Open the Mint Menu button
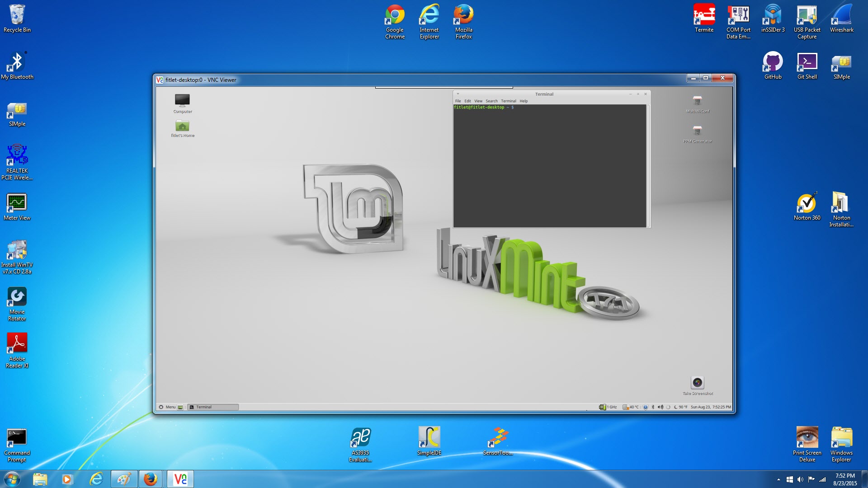The width and height of the screenshot is (868, 488). point(167,407)
